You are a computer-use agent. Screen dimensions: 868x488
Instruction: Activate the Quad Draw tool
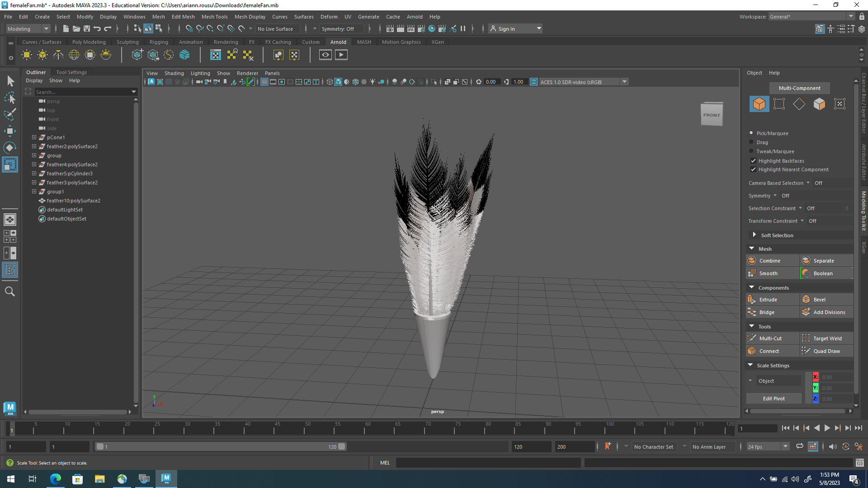click(x=826, y=351)
